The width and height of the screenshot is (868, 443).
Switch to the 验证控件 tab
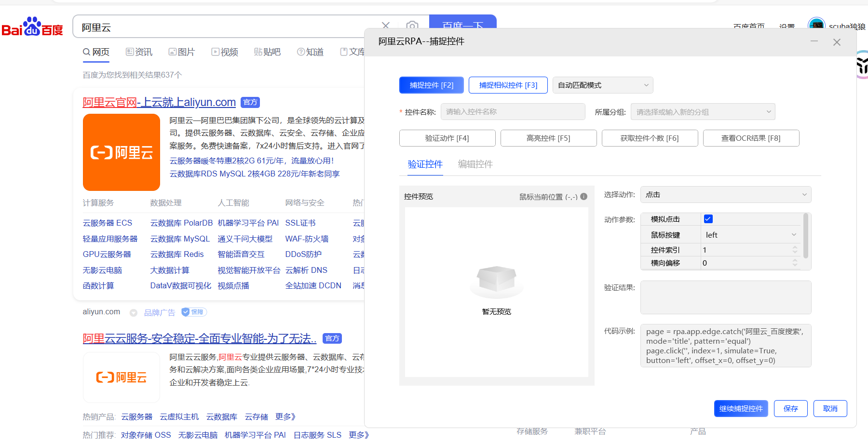[x=425, y=164]
